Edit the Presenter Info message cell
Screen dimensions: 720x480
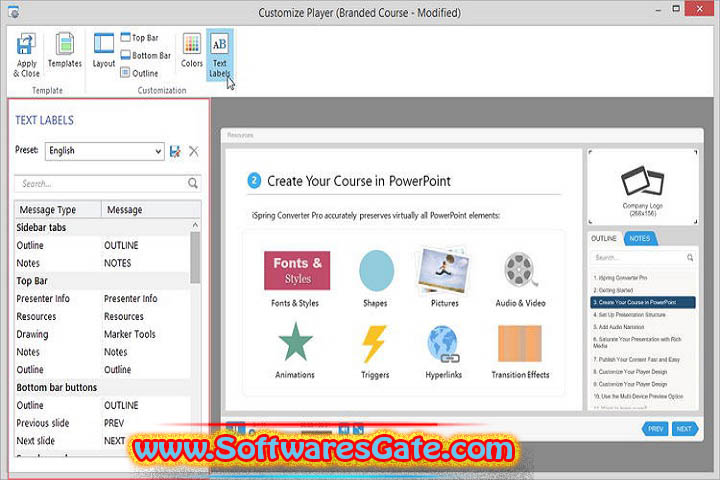point(146,299)
